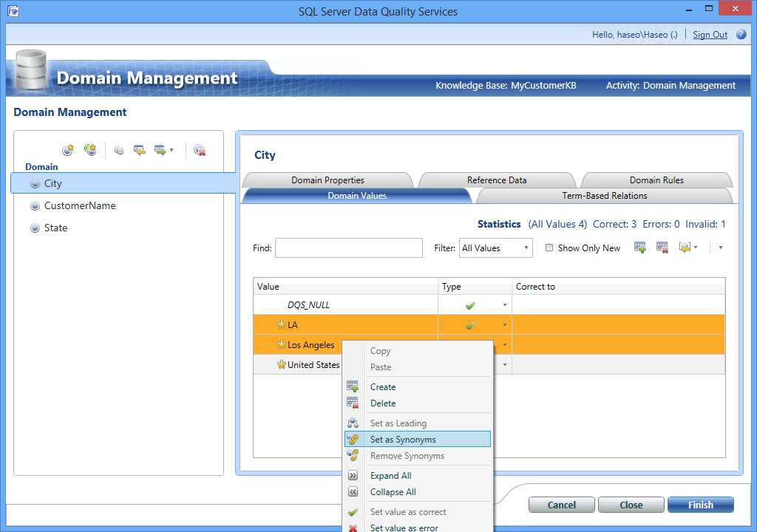Screen dimensions: 757x532
Task: Choose Set value as error
Action: (418, 528)
